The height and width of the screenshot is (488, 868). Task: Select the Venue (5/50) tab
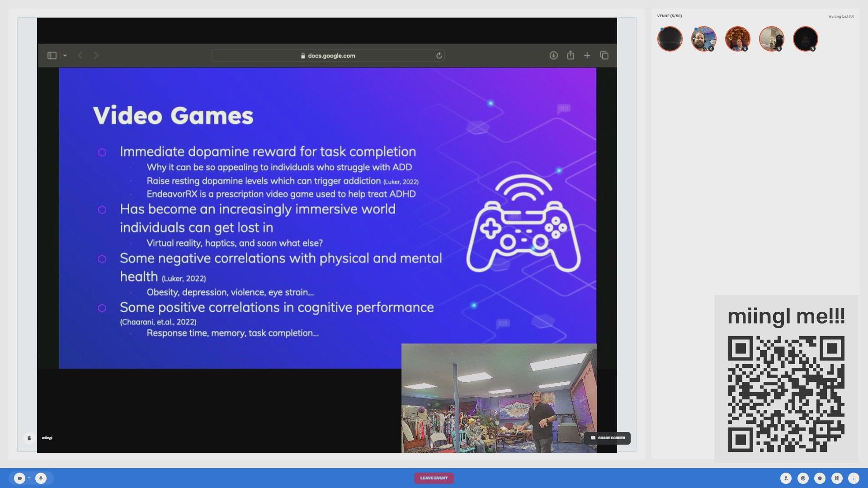click(670, 16)
